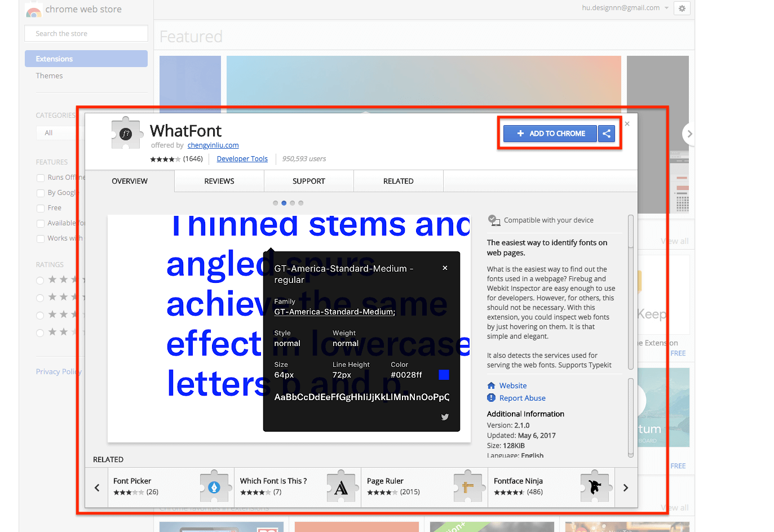Open the settings gear menu
Screen dimensions: 774x532
tap(682, 8)
